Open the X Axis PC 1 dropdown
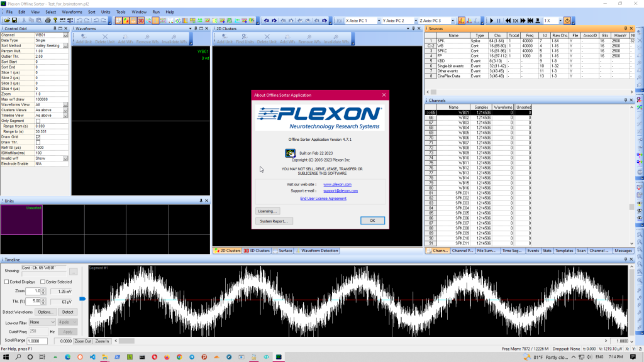The image size is (644, 362). (x=379, y=21)
